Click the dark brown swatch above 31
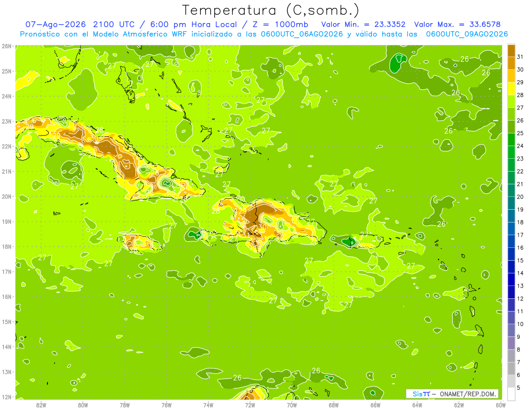532x411 pixels. tap(511, 51)
